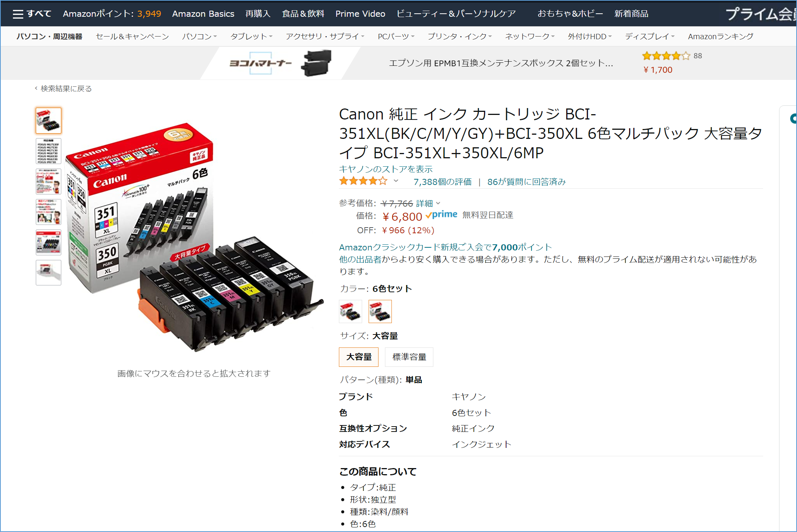Expand the 詳細 reference price dropdown

(428, 204)
